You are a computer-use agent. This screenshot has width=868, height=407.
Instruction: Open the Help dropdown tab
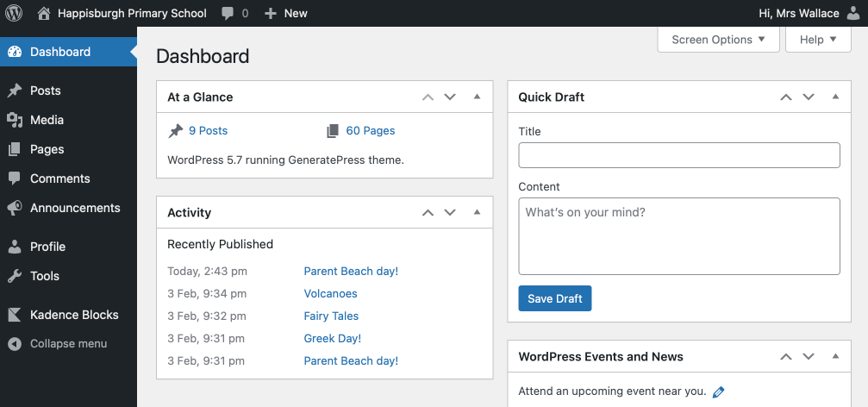[x=818, y=40]
